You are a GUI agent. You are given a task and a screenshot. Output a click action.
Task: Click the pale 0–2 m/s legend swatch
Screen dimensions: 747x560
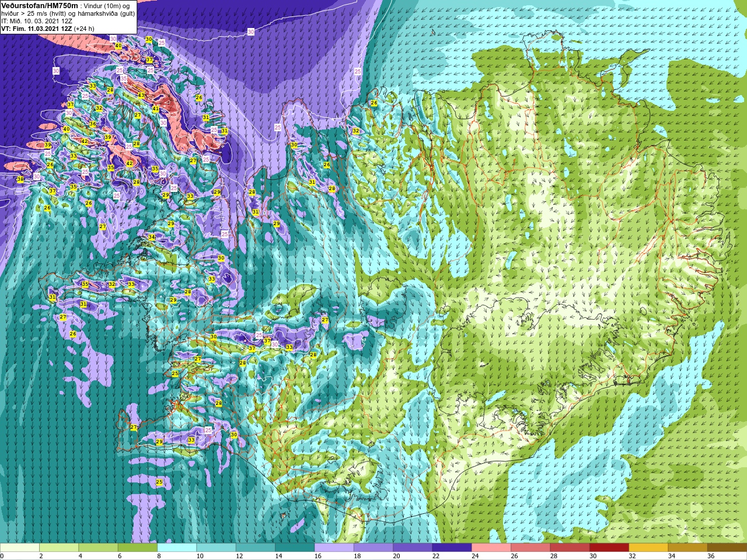coord(20,548)
